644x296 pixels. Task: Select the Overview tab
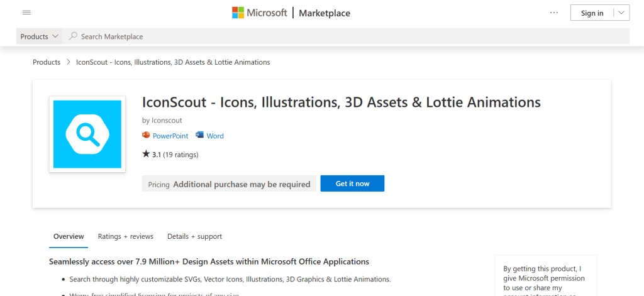coord(69,236)
